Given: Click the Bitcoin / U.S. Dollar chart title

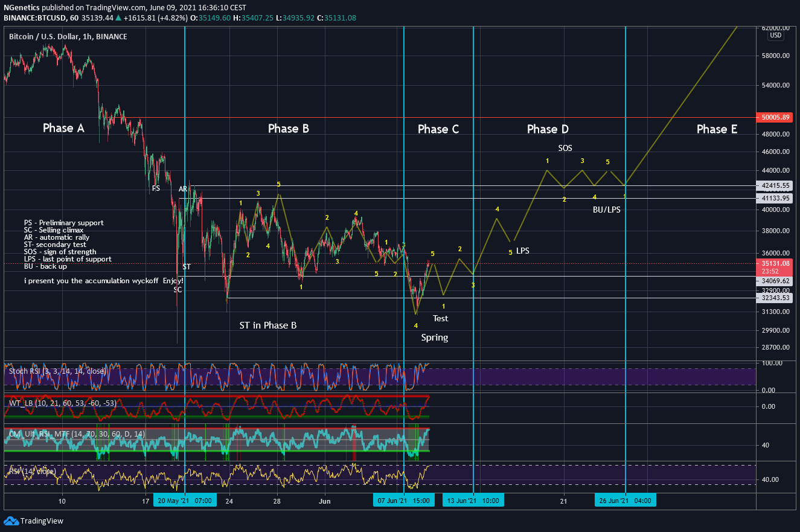Looking at the screenshot, I should pos(68,37).
